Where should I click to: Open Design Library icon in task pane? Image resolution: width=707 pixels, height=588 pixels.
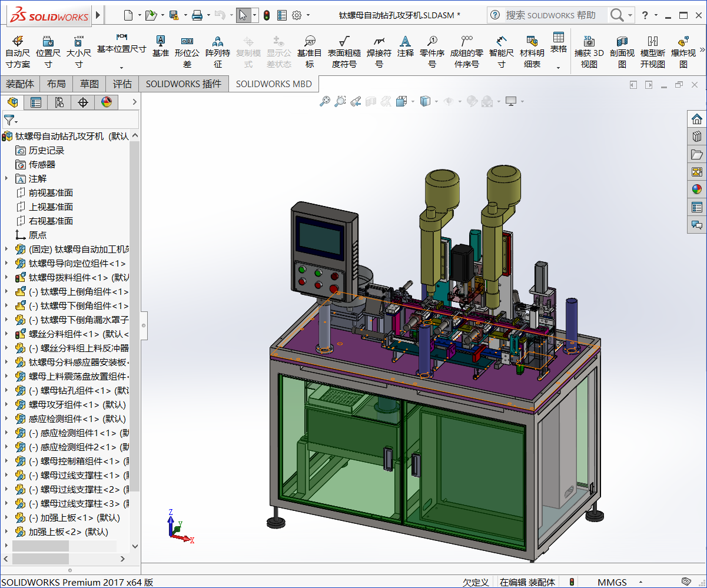697,137
